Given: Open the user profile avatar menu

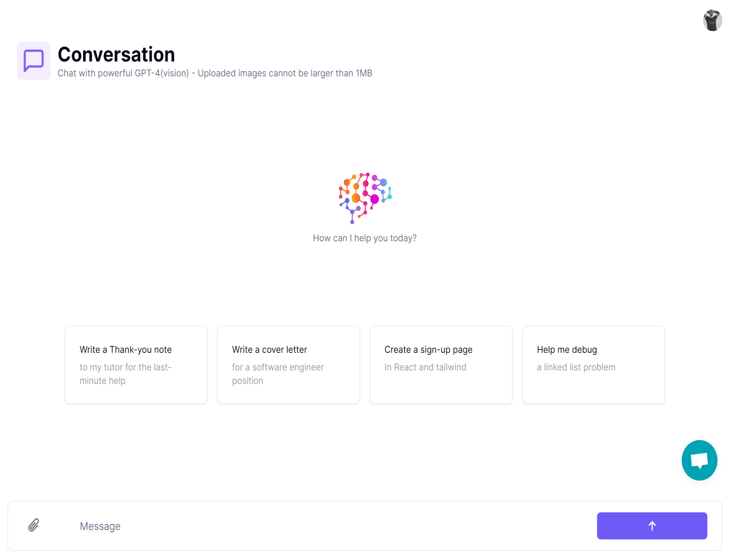Looking at the screenshot, I should click(712, 20).
